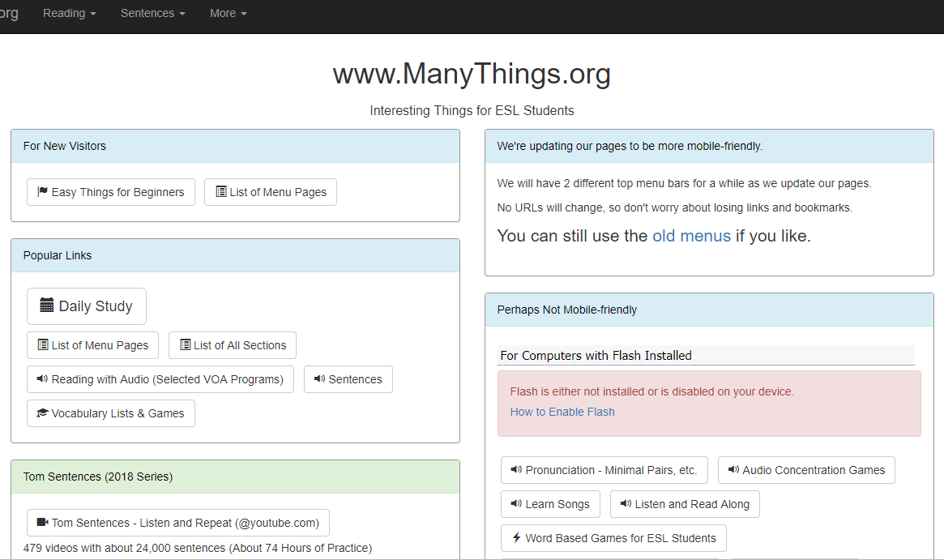Click the flag icon for Easy Things for Beginners
This screenshot has width=944, height=560.
tap(42, 191)
